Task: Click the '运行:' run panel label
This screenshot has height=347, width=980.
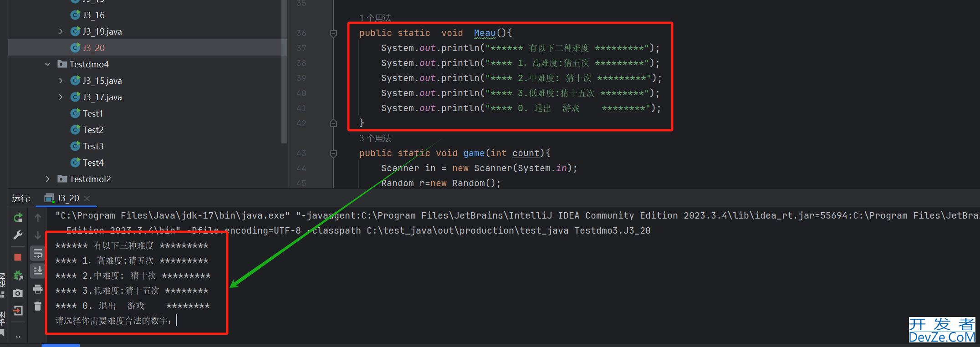Action: tap(21, 198)
